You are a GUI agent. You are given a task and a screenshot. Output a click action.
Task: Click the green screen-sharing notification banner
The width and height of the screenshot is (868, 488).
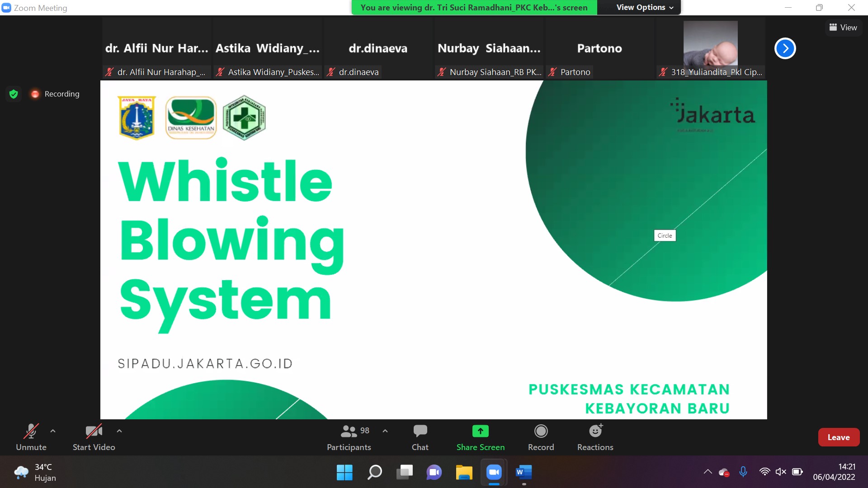pos(474,7)
